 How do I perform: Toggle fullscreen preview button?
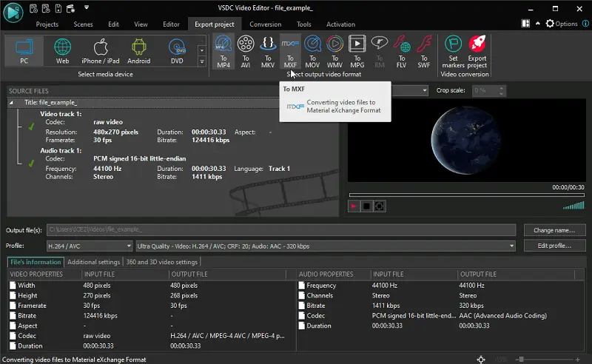[380, 206]
